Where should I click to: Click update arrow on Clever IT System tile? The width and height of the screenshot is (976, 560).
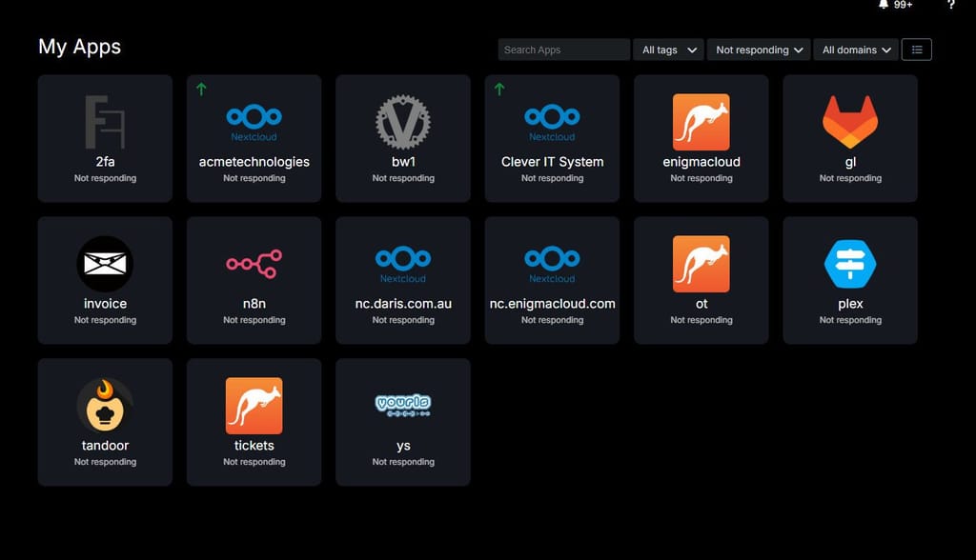point(499,90)
